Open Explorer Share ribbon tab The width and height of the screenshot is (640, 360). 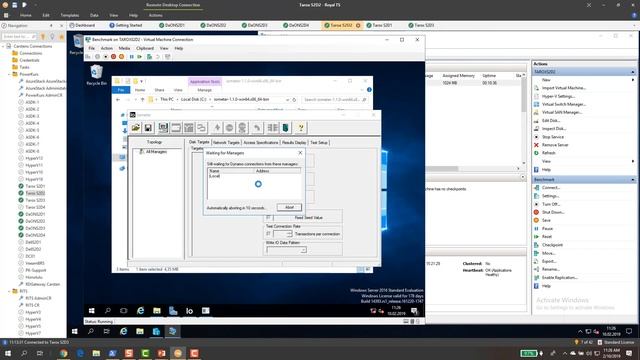159,90
